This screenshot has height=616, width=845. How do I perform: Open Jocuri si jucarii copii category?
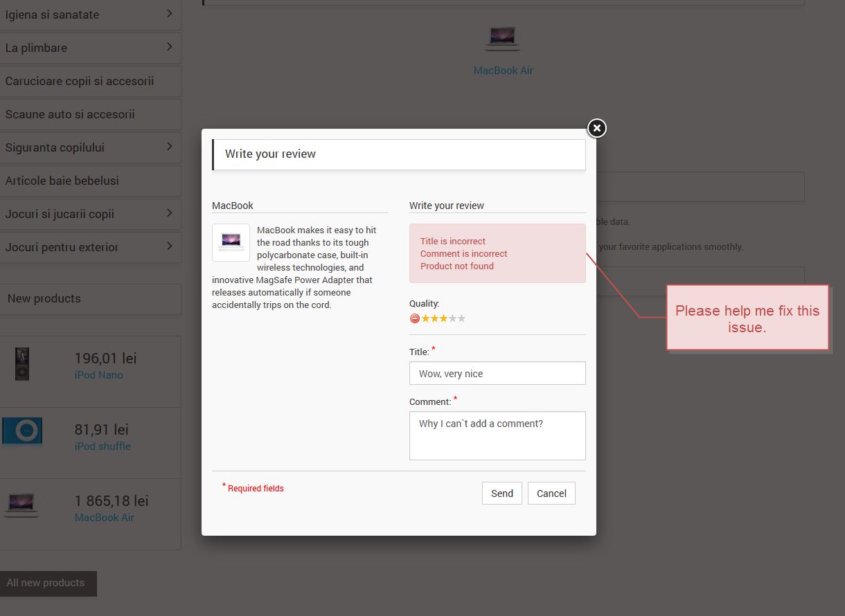pos(60,214)
